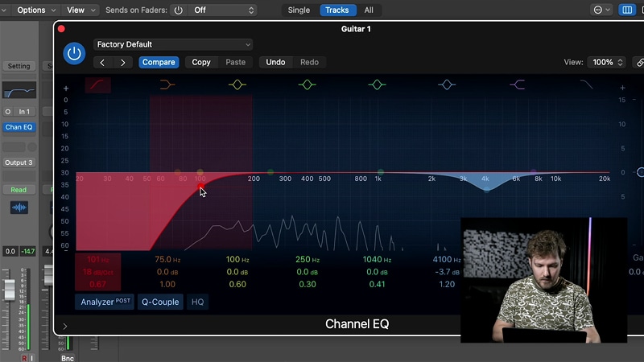This screenshot has width=644, height=362.
Task: Switch mixer to All view
Action: click(x=369, y=10)
